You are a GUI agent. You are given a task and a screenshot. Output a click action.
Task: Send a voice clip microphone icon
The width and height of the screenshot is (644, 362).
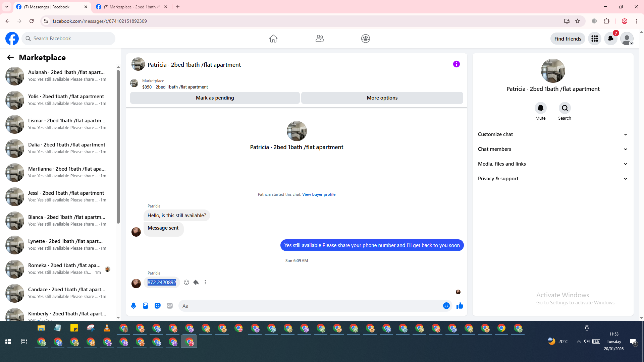tap(133, 306)
